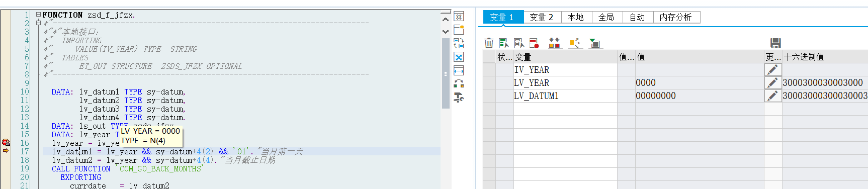
Task: Maximize the editor tool to full screen
Action: [x=459, y=57]
